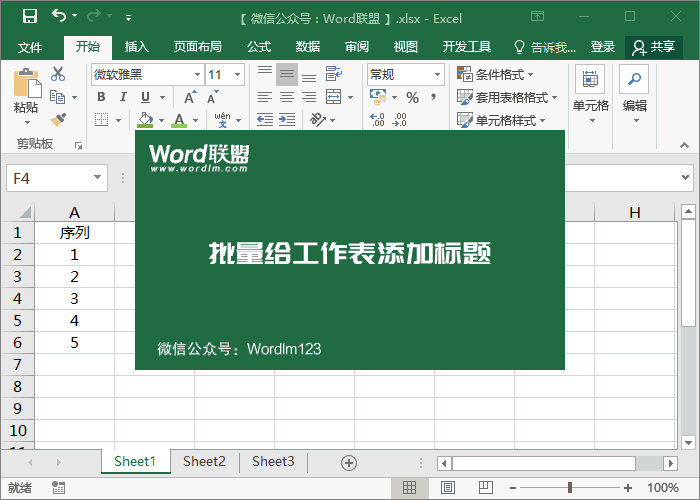Viewport: 700px width, 500px height.
Task: Select the Format Painter brush
Action: [58, 119]
